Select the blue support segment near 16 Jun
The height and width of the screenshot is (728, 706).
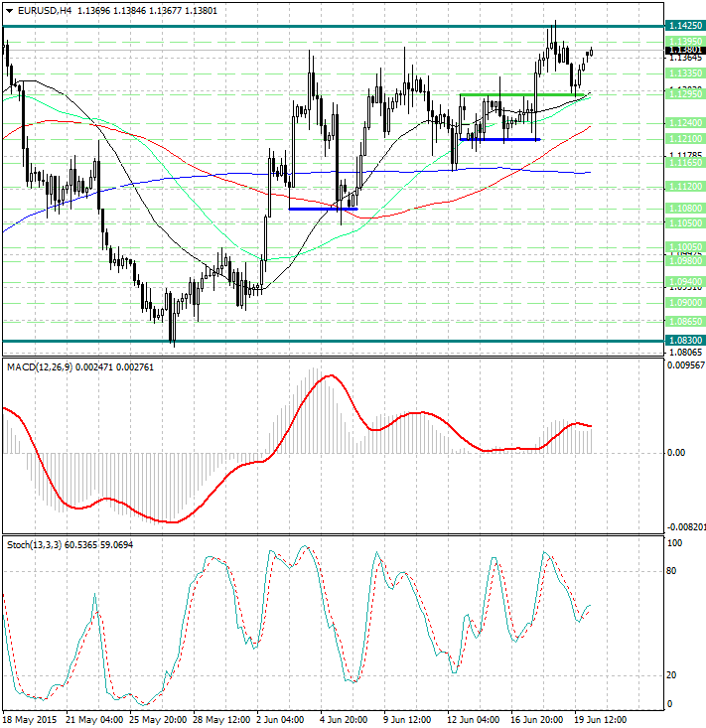tap(499, 139)
